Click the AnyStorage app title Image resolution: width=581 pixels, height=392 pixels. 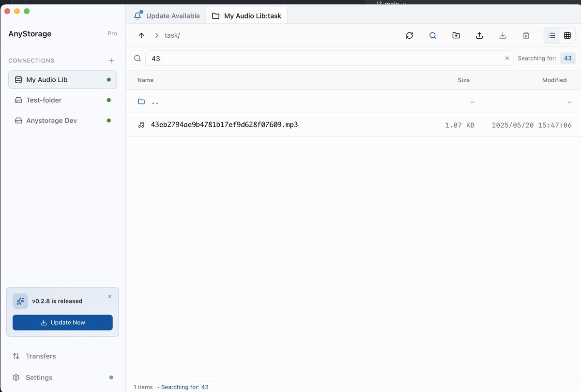(30, 34)
